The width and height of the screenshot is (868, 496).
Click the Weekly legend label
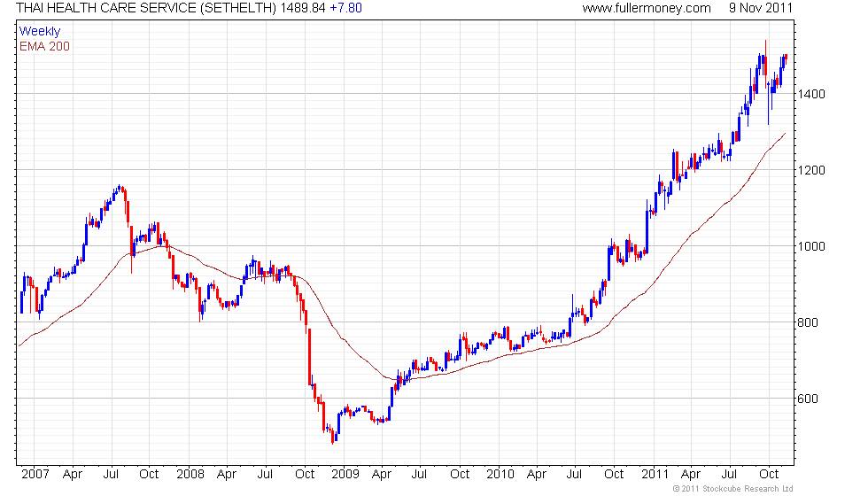(x=40, y=32)
